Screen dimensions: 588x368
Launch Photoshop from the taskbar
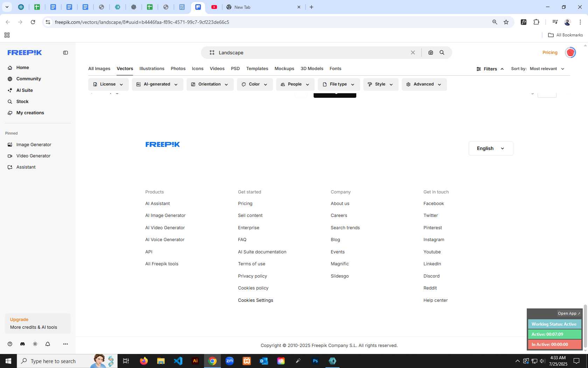click(x=315, y=361)
